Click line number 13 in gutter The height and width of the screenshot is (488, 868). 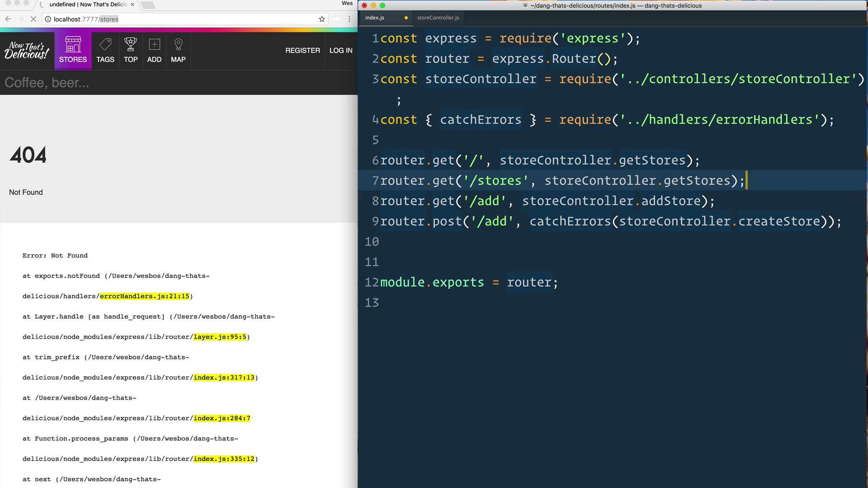(x=372, y=303)
